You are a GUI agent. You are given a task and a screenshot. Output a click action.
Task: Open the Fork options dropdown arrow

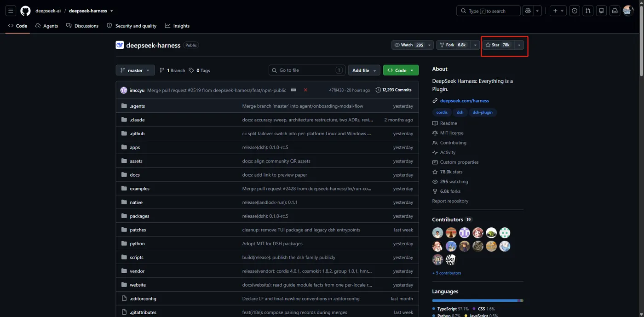(475, 45)
